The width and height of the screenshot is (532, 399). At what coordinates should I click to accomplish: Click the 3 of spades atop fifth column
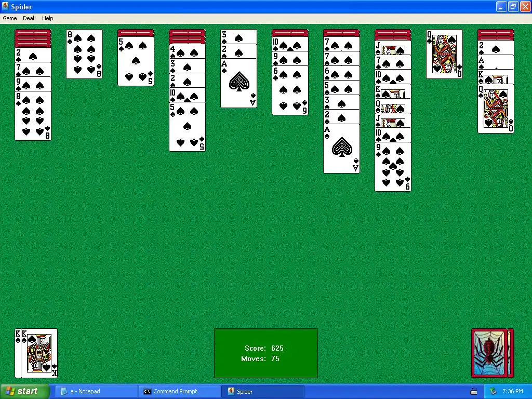(x=239, y=37)
